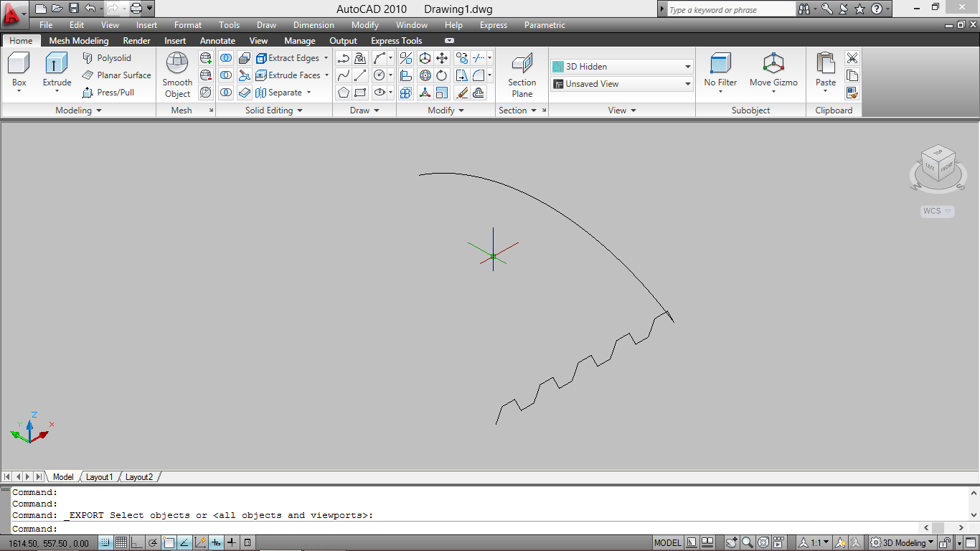
Task: Toggle Polar Tracking in status bar
Action: (153, 543)
